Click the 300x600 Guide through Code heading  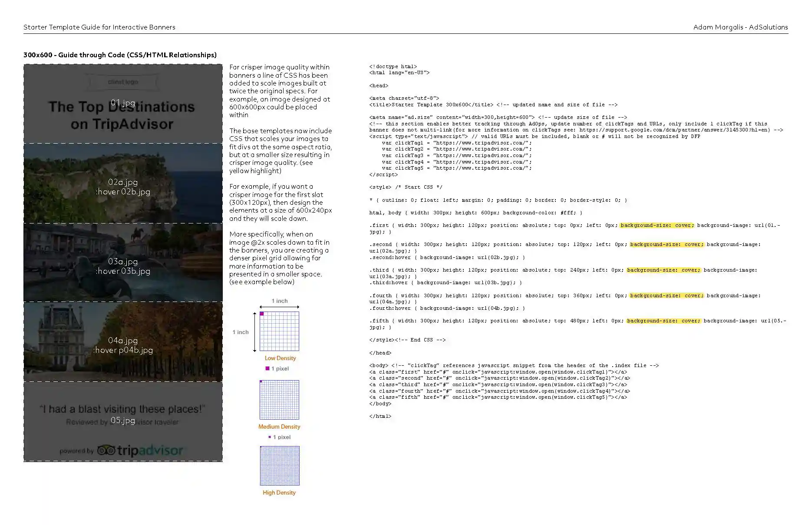click(120, 55)
